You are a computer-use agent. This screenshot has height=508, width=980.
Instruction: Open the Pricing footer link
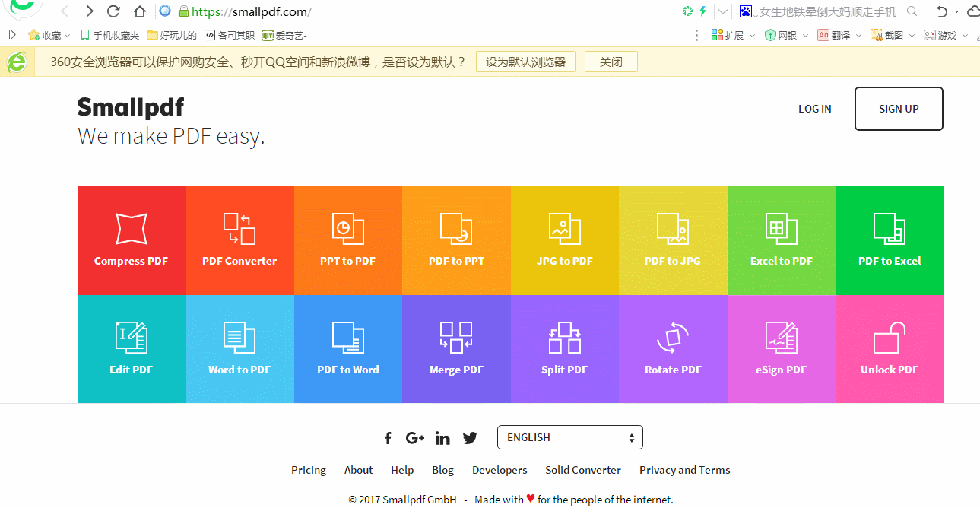click(x=309, y=470)
